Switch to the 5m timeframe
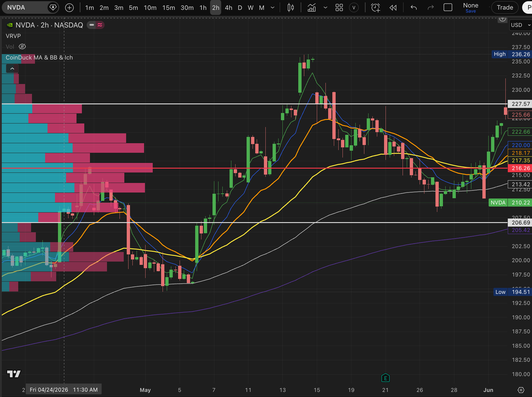The height and width of the screenshot is (397, 532). [x=133, y=8]
